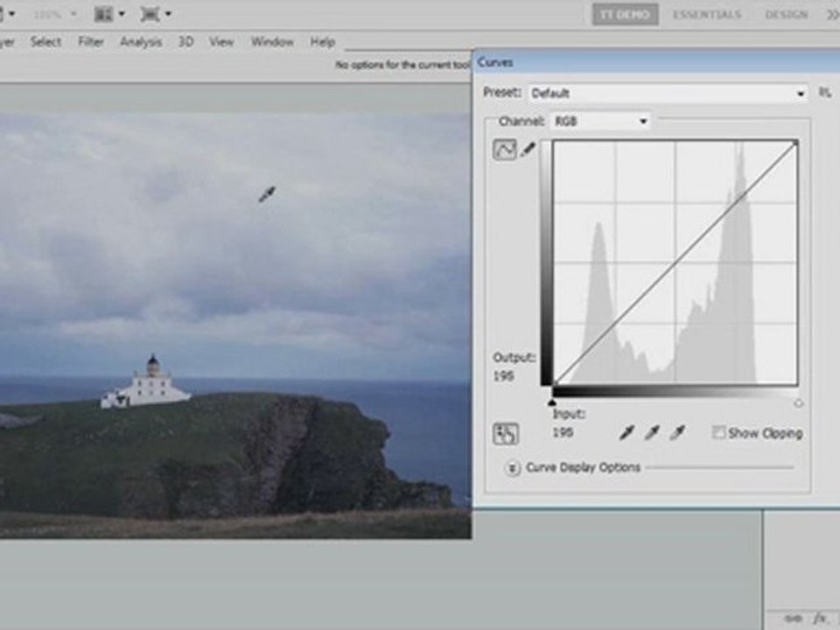Open the Window menu
Screen dimensions: 840x630
pyautogui.click(x=272, y=42)
